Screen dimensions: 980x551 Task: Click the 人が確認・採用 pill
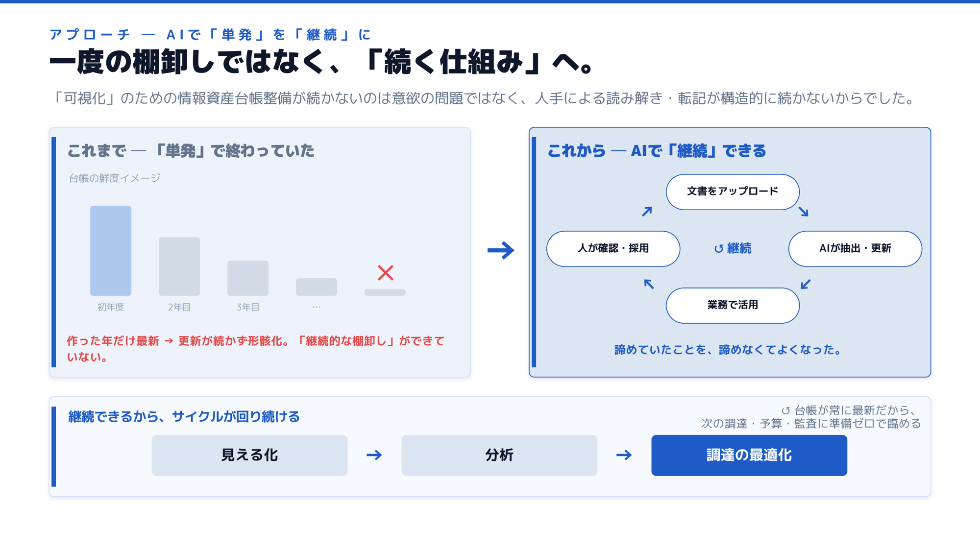[613, 248]
